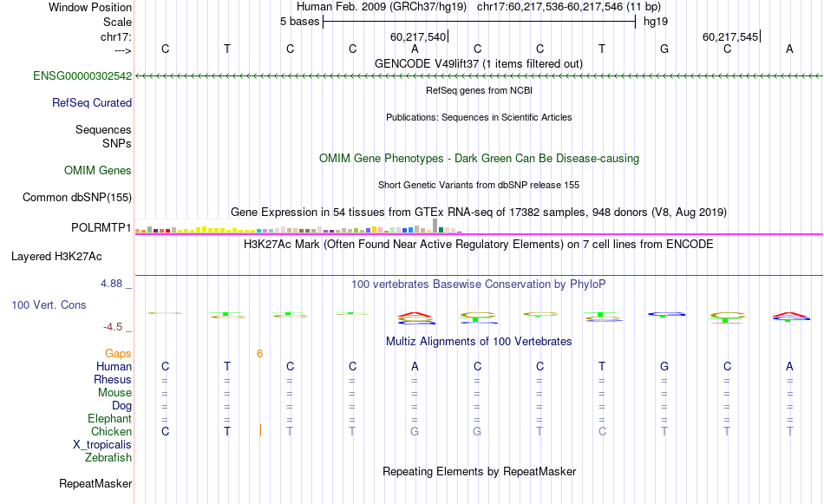Click the RepeatMasker track label

[x=95, y=483]
